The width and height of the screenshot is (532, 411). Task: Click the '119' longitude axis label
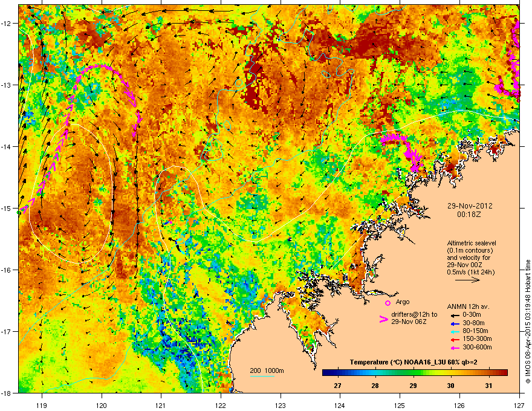coord(42,405)
